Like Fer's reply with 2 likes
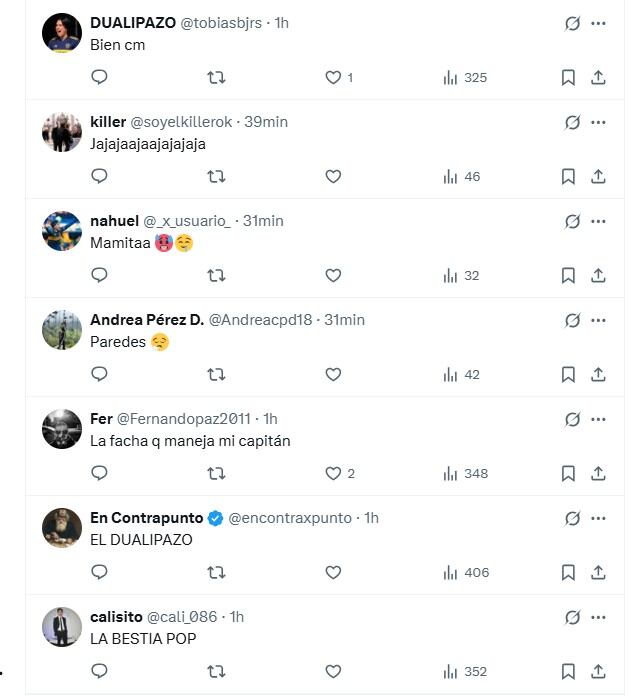 click(333, 473)
